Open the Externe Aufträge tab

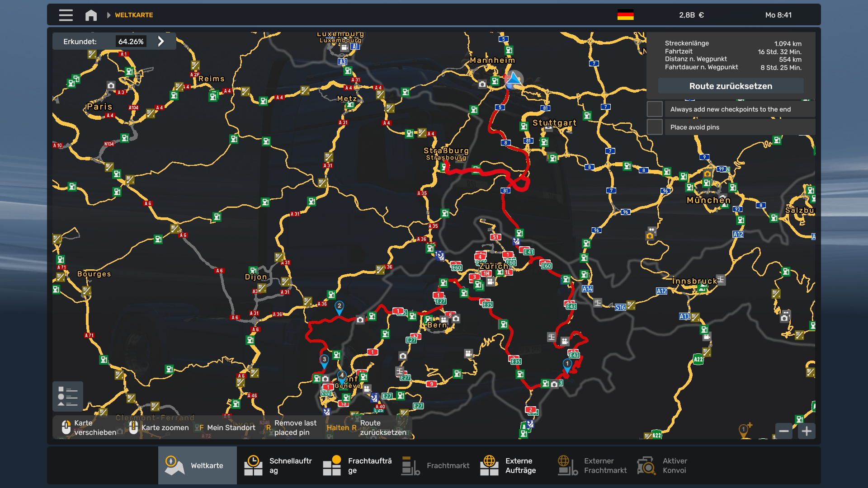tap(512, 465)
